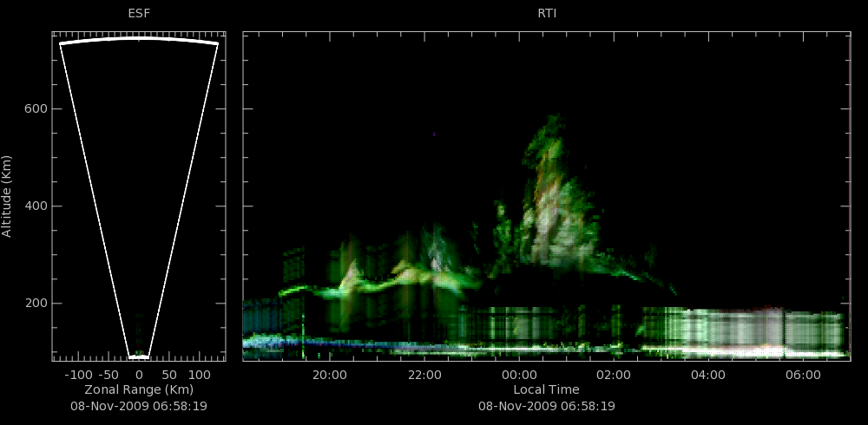This screenshot has height=425, width=868.
Task: Select the Altitude (Km) axis label
Action: coord(7,196)
